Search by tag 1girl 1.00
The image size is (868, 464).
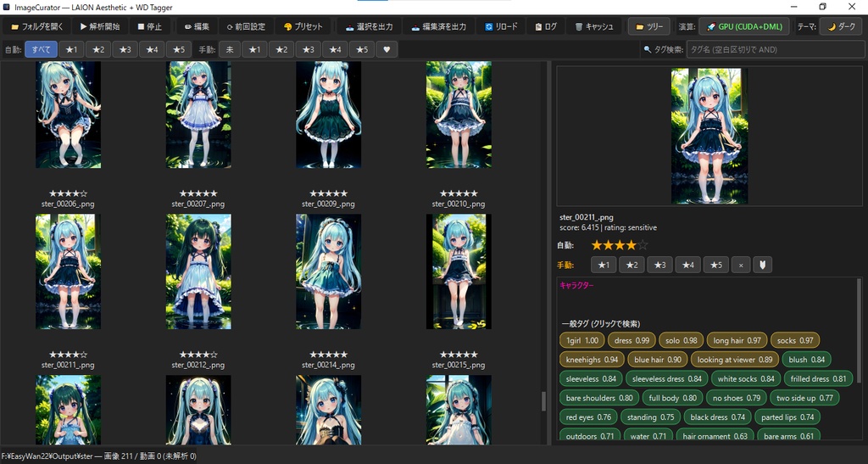(x=581, y=340)
